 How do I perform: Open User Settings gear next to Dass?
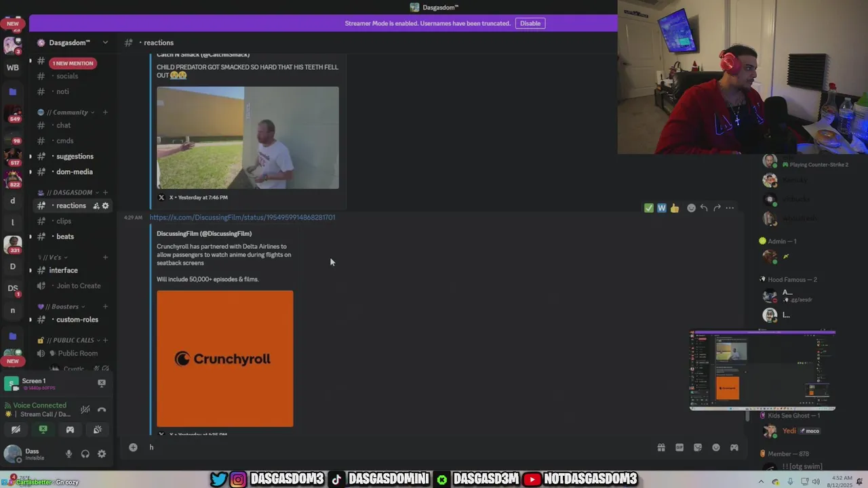pyautogui.click(x=102, y=454)
